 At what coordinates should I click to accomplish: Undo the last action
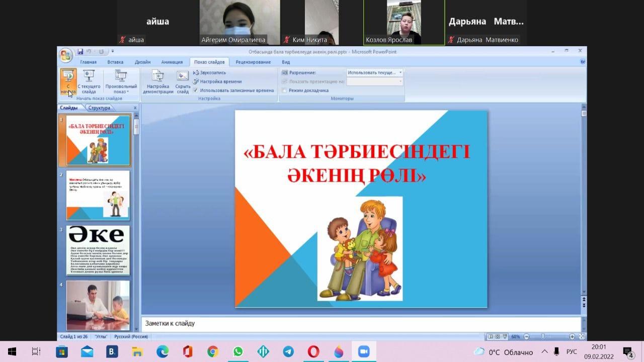89,51
